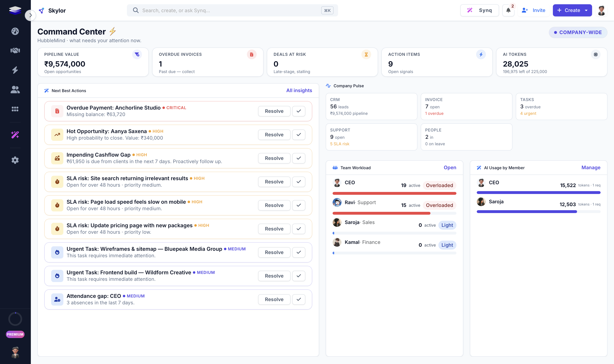This screenshot has width=614, height=364.
Task: Click the bolt icon on Action Items card
Action: (481, 54)
